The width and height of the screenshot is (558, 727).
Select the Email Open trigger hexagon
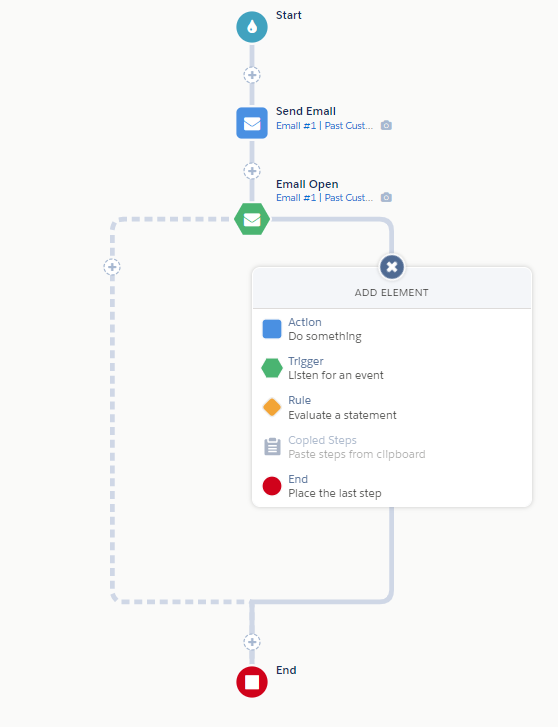(x=252, y=219)
